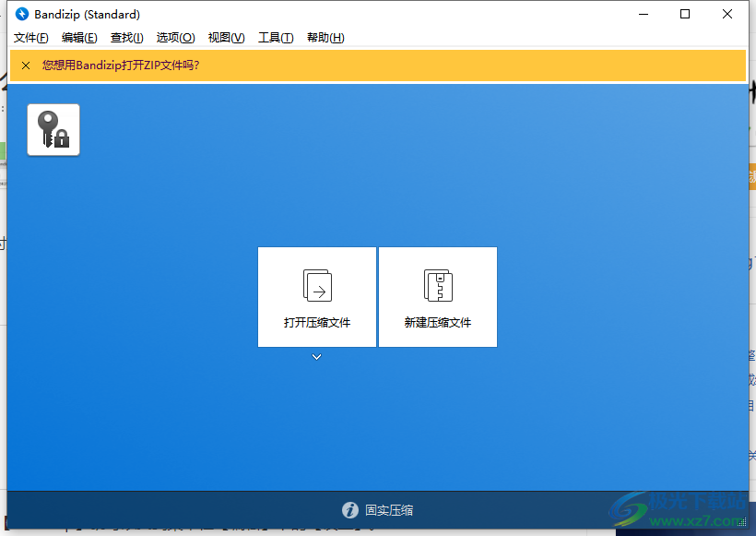The height and width of the screenshot is (536, 756).
Task: Maximize the Bandizip window
Action: click(685, 15)
